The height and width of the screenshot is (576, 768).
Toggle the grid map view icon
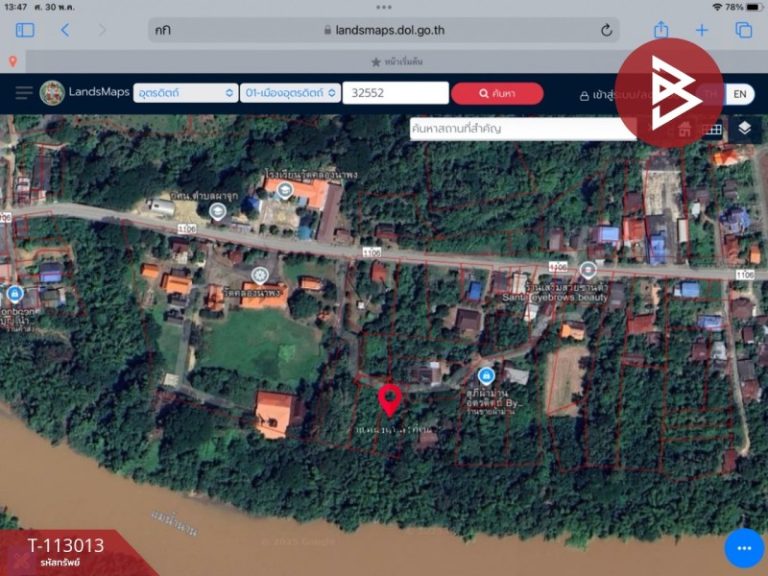[713, 129]
